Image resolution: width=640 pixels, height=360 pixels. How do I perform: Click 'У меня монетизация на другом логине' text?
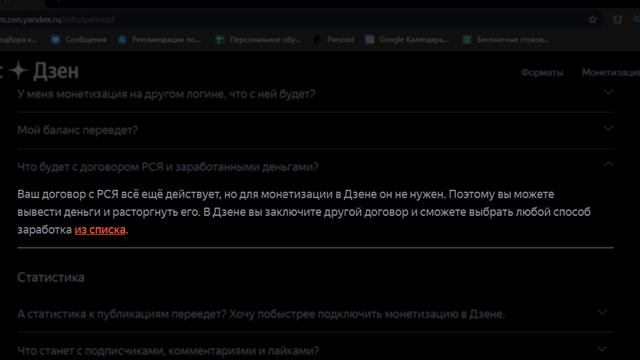(x=166, y=94)
